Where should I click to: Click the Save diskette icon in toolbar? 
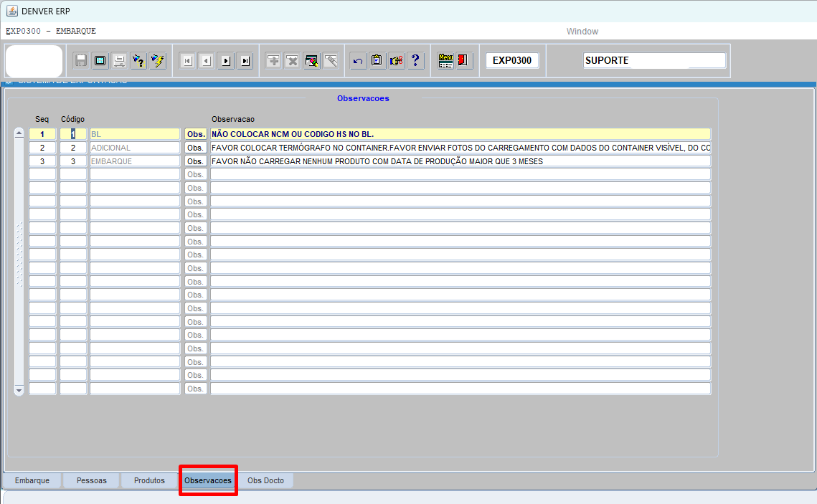click(x=81, y=61)
